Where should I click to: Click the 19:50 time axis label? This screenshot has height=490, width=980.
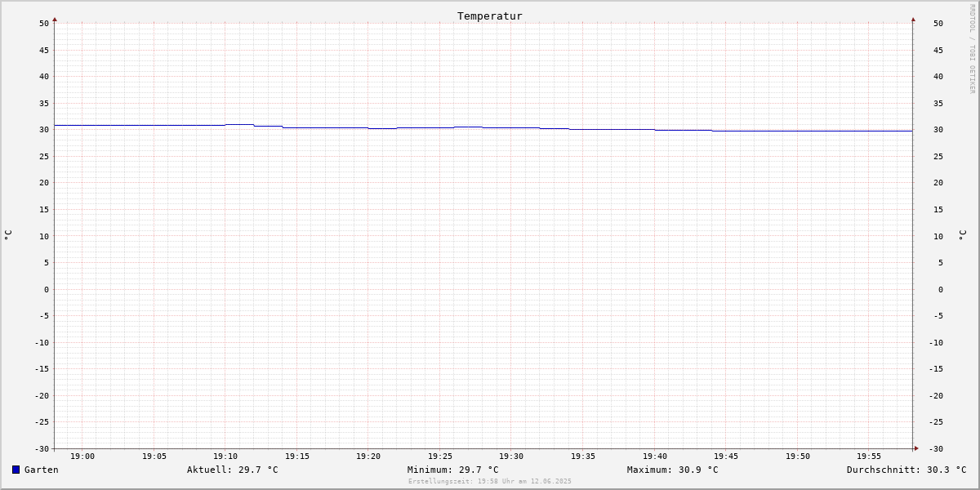pyautogui.click(x=798, y=456)
